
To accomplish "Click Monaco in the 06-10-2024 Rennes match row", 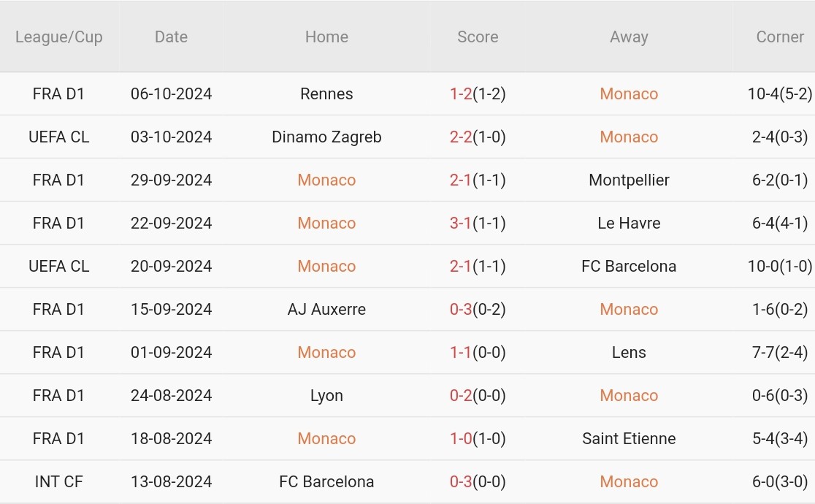I will [629, 93].
